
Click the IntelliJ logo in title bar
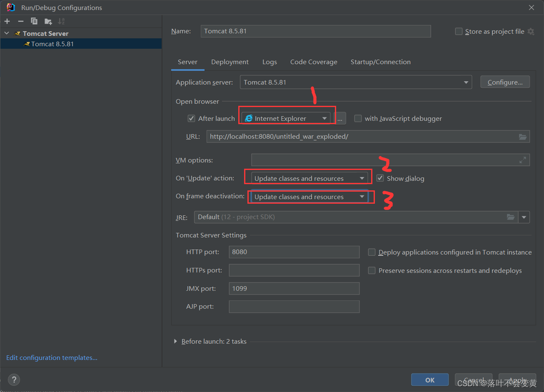point(11,7)
